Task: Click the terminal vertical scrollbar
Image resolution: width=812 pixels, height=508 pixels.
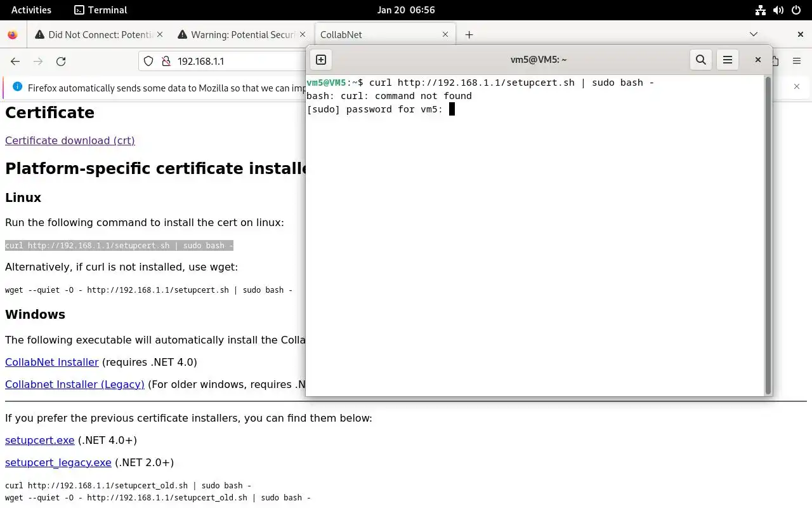Action: click(x=768, y=236)
